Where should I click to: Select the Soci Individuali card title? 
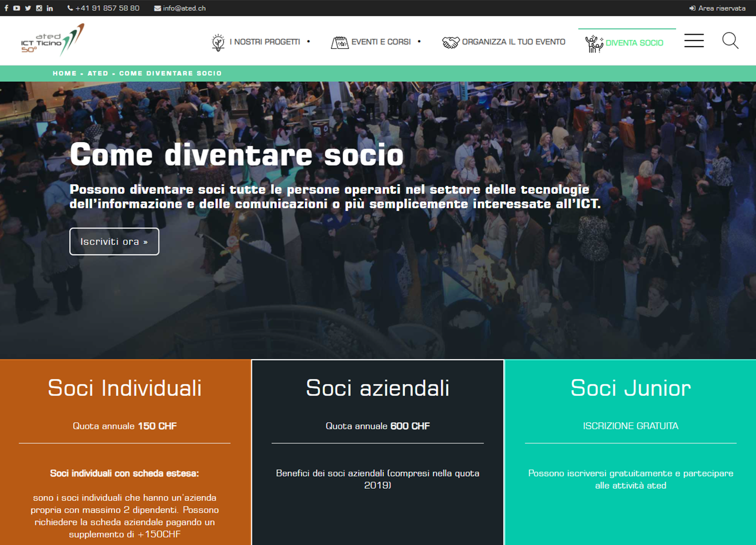[x=125, y=388]
